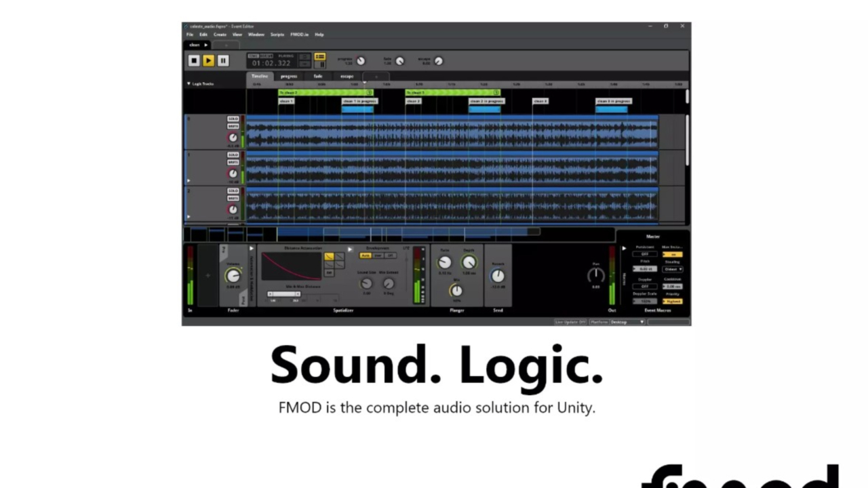Click track 1 volume knob

tap(233, 174)
